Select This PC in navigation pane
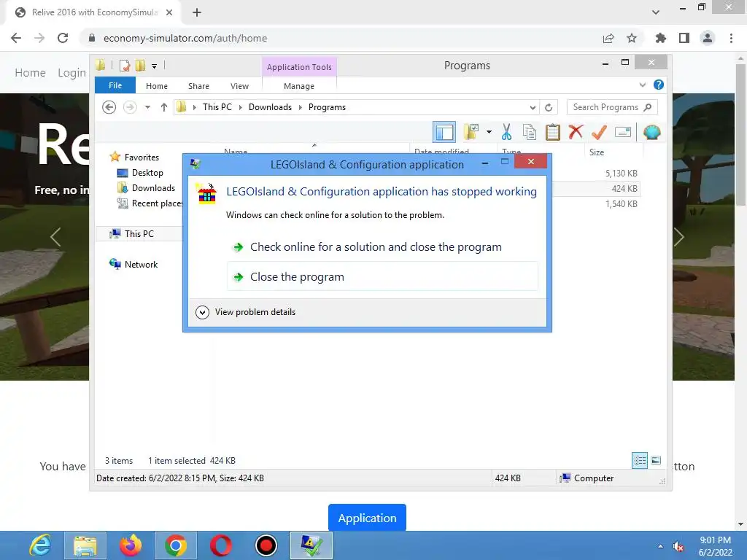 coord(139,234)
